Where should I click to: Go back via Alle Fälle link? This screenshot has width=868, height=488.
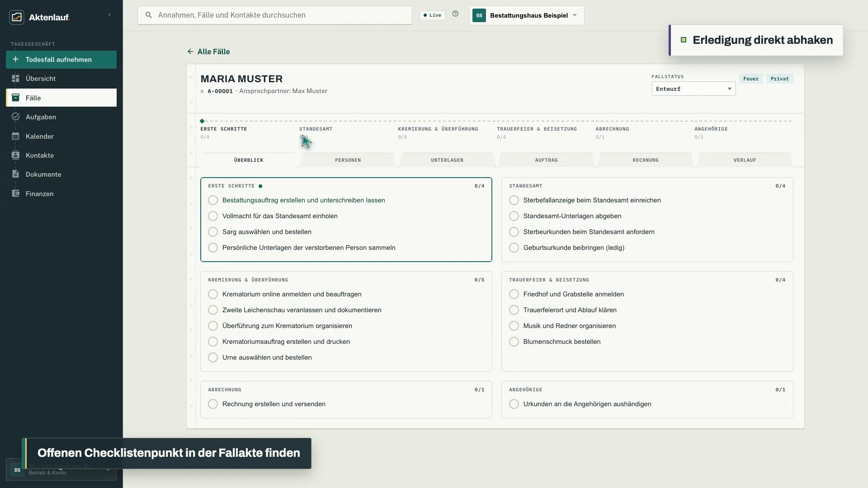pyautogui.click(x=208, y=52)
